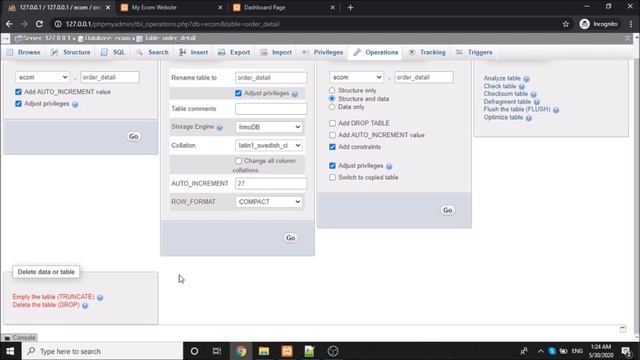Screen dimensions: 640x360
Task: Open the Search tab
Action: (x=152, y=52)
